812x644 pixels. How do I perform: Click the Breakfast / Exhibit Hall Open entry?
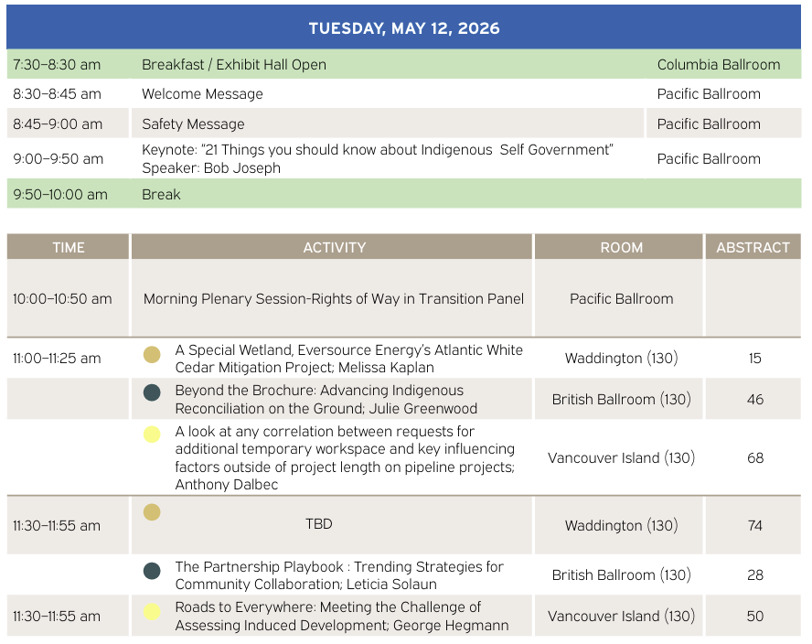(234, 65)
